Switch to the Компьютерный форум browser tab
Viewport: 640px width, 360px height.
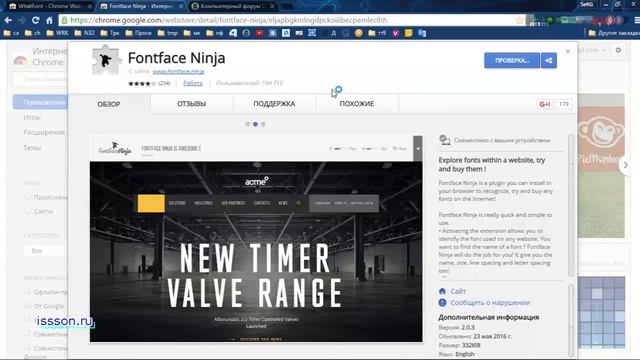coord(233,6)
